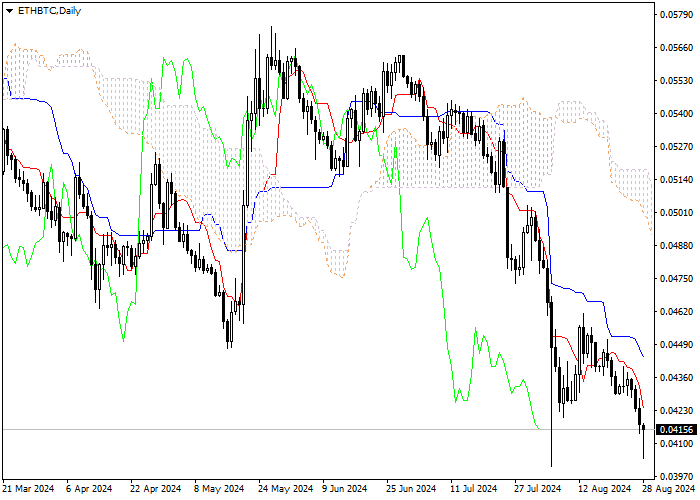Select the current price label 0.04156
This screenshot has height=500, width=700.
(677, 429)
